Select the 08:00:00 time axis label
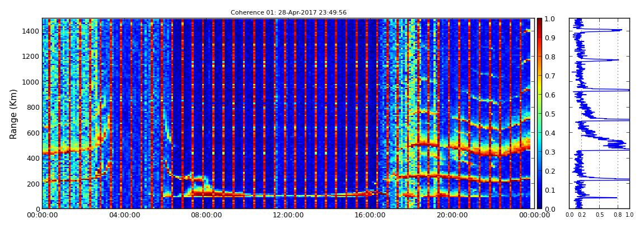644x228 pixels. (205, 215)
